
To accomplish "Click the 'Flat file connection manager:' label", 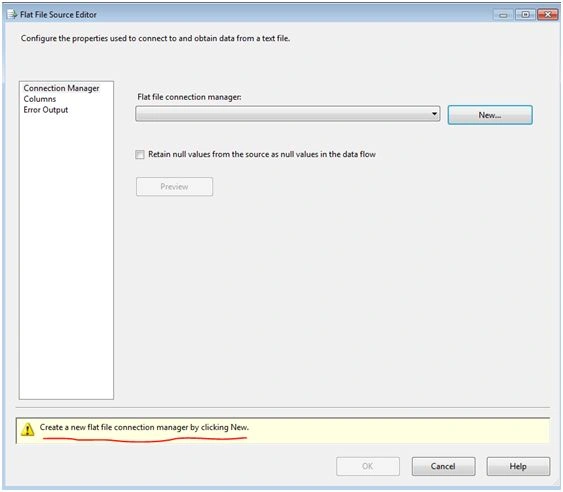I will (189, 97).
